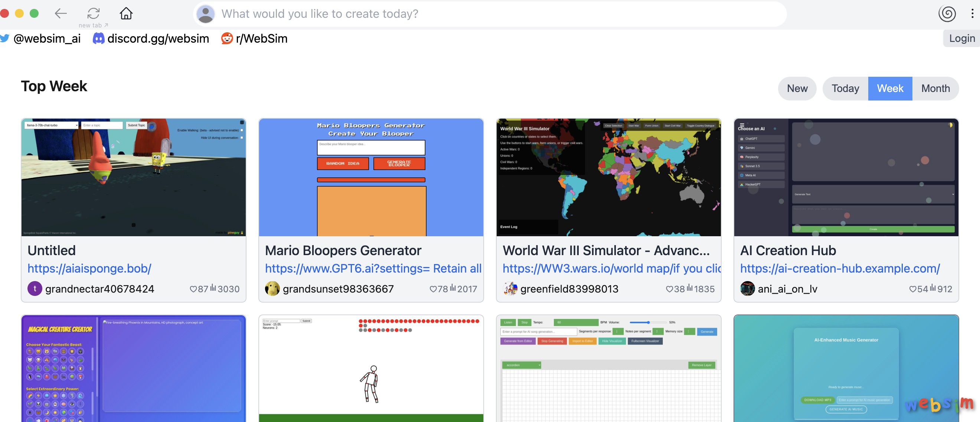Expand the llama-3-70b-chat-turbo model dropdown
This screenshot has height=422, width=980.
click(x=51, y=125)
